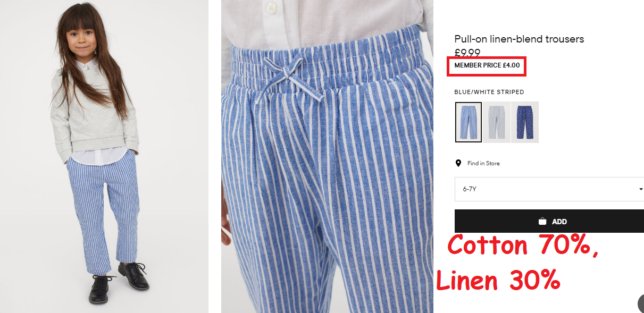The height and width of the screenshot is (313, 644).
Task: Open the close-up trousers waistband photo
Action: pyautogui.click(x=327, y=156)
